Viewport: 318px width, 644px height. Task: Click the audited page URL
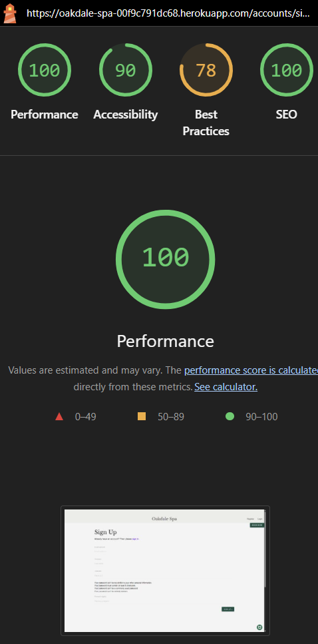(x=168, y=13)
